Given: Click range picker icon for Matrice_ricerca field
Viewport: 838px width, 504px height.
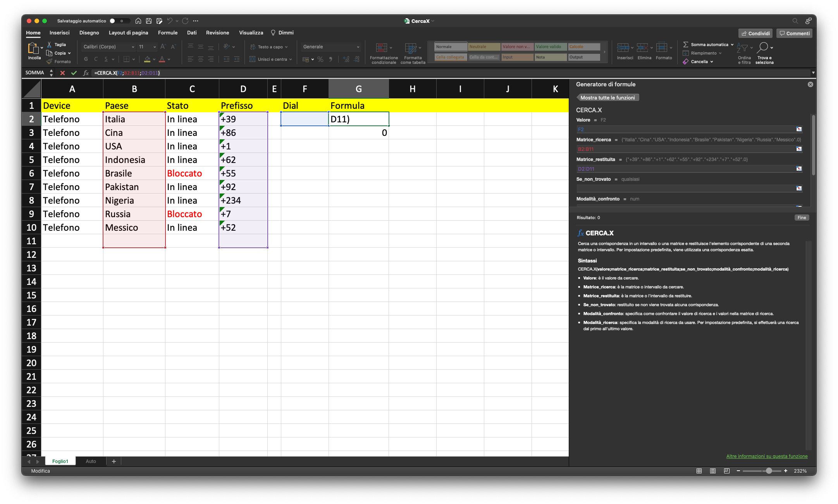Looking at the screenshot, I should click(798, 149).
